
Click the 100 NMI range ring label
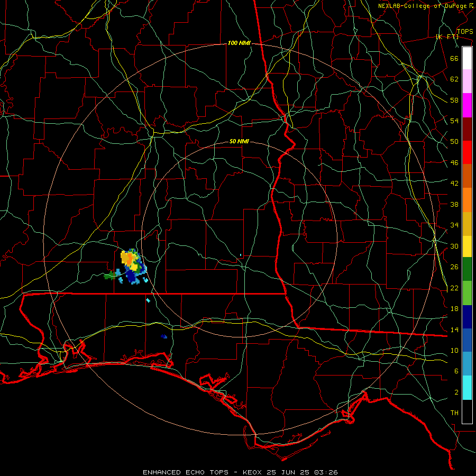(x=239, y=43)
